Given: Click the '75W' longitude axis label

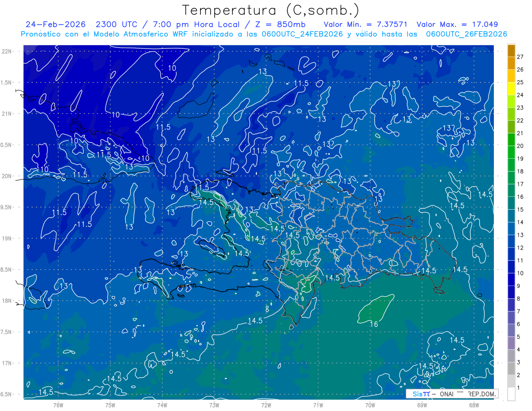Looking at the screenshot, I should click(x=110, y=405).
